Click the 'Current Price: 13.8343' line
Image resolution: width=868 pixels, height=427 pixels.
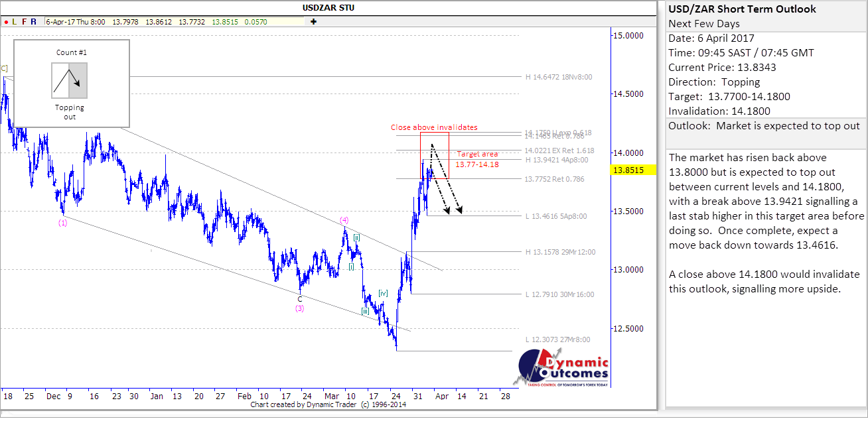coord(723,68)
